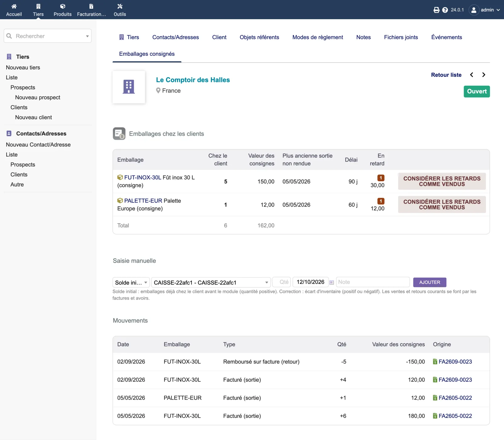This screenshot has height=440, width=504.
Task: Open the Facturation module icon
Action: click(x=91, y=6)
